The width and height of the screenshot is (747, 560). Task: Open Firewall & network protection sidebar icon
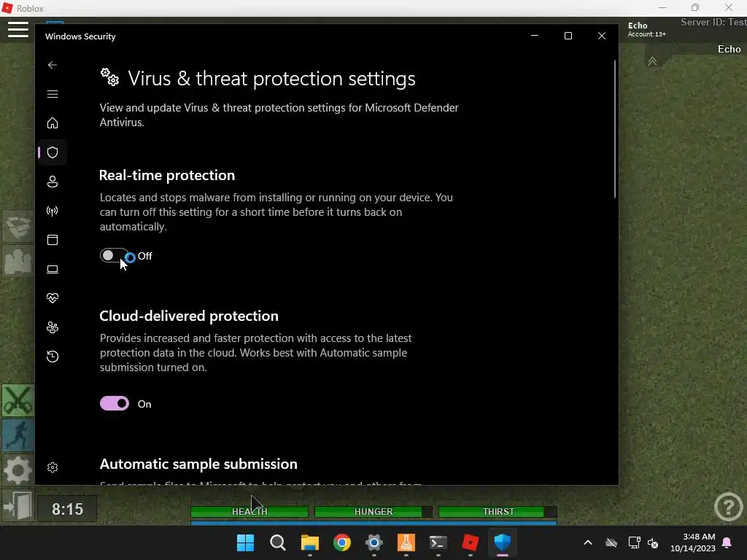tap(53, 211)
